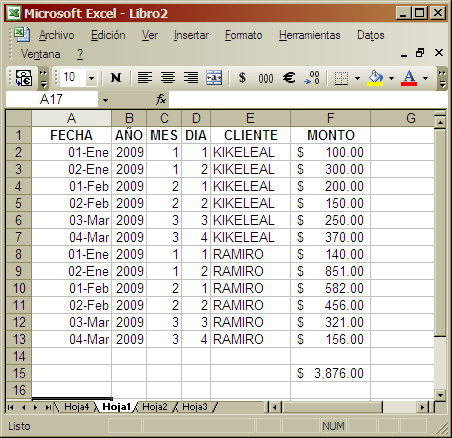Expand the borders dropdown arrow
The height and width of the screenshot is (438, 452).
coord(357,79)
